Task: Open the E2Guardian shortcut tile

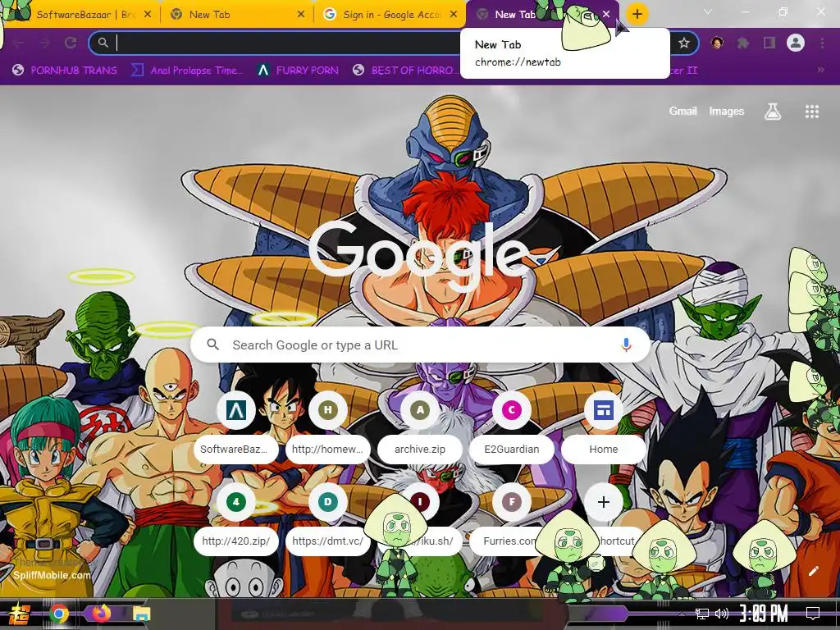Action: (512, 428)
